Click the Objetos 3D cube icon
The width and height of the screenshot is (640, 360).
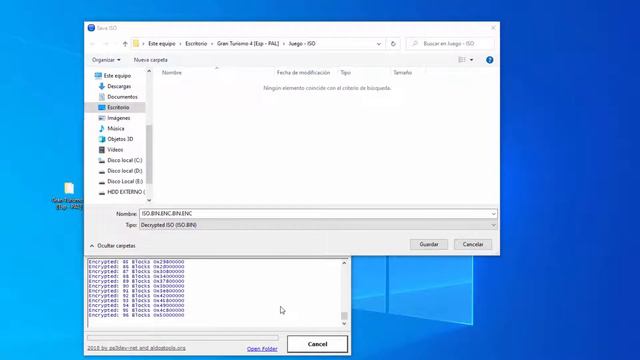pos(102,139)
